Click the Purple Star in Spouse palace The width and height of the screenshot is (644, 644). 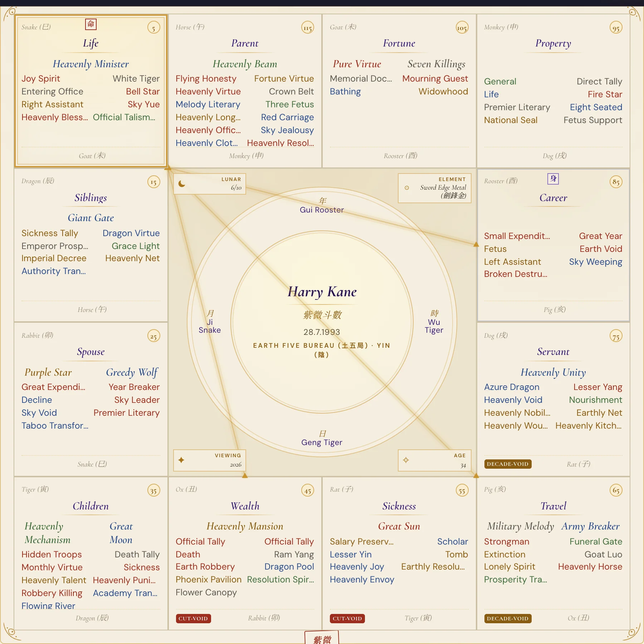(48, 372)
